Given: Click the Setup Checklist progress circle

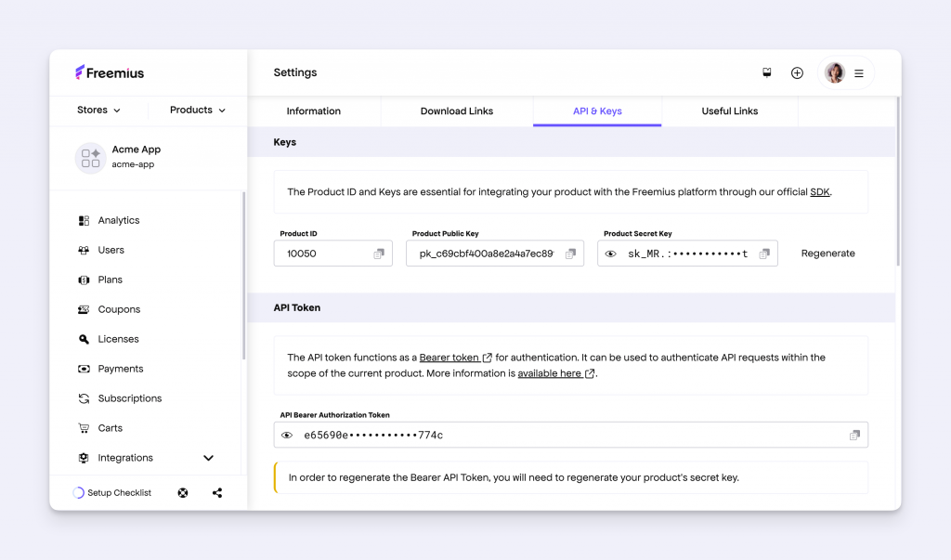Looking at the screenshot, I should click(78, 492).
